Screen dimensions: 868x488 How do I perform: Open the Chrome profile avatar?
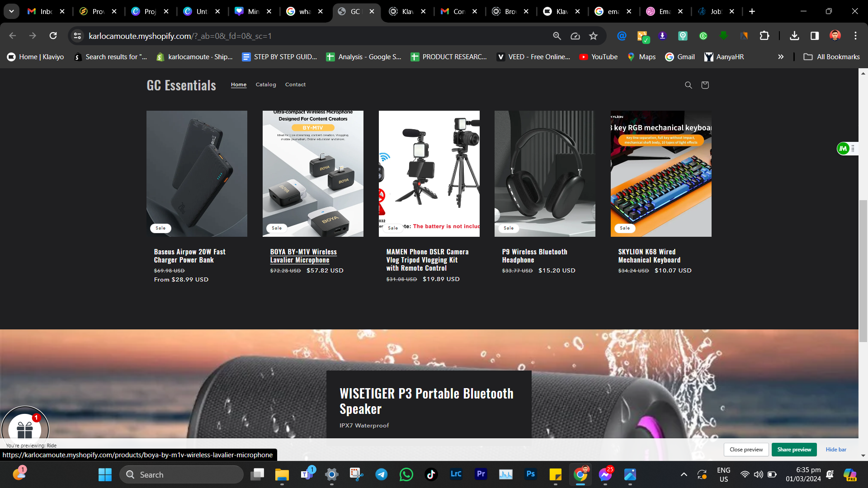tap(835, 36)
